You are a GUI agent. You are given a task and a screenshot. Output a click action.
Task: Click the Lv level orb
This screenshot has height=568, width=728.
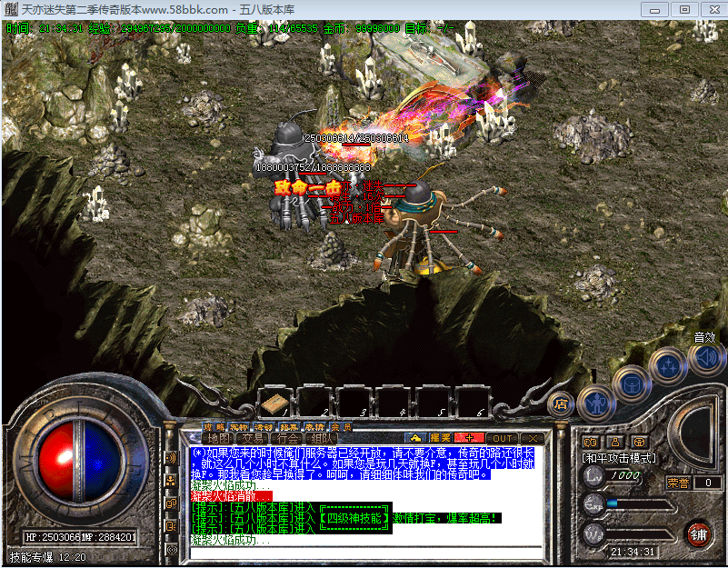(593, 476)
